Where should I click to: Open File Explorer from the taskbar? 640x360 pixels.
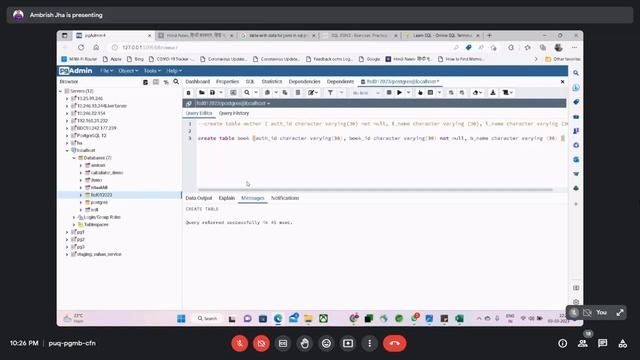pyautogui.click(x=308, y=318)
